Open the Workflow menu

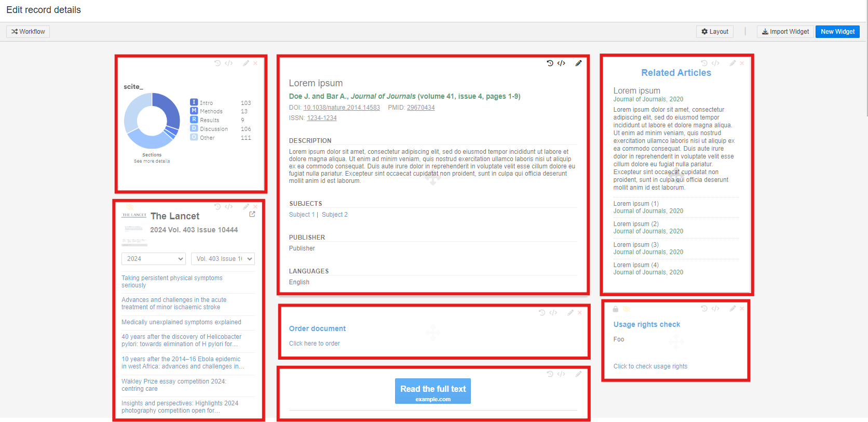28,32
